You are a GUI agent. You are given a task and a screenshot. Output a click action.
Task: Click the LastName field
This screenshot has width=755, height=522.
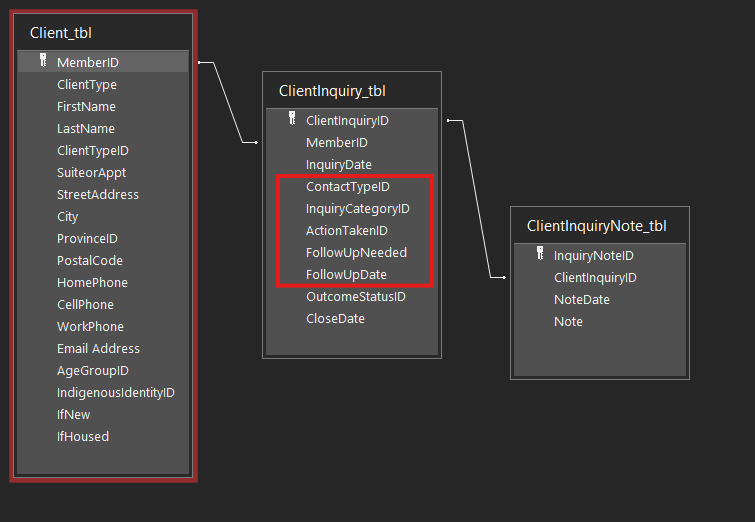pyautogui.click(x=86, y=129)
